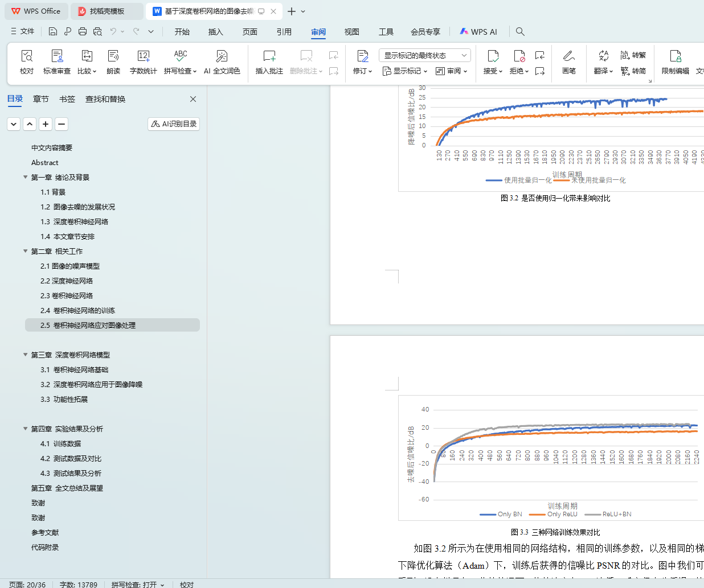This screenshot has height=588, width=704.
Task: Switch to the 开始 ribbon tab
Action: coord(182,32)
